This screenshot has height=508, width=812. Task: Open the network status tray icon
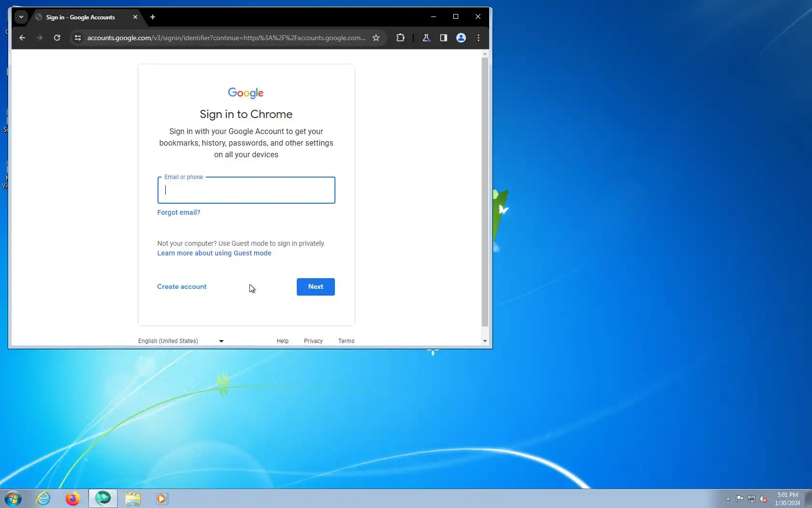752,499
